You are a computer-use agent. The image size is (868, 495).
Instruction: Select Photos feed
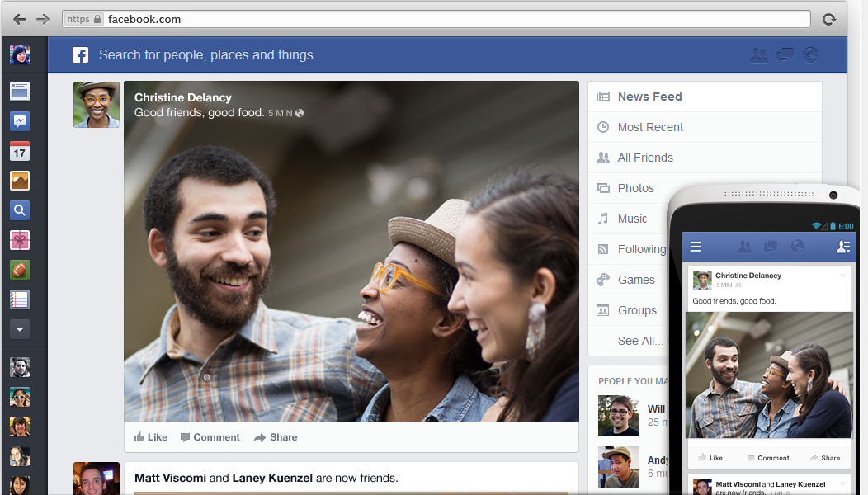pyautogui.click(x=635, y=188)
